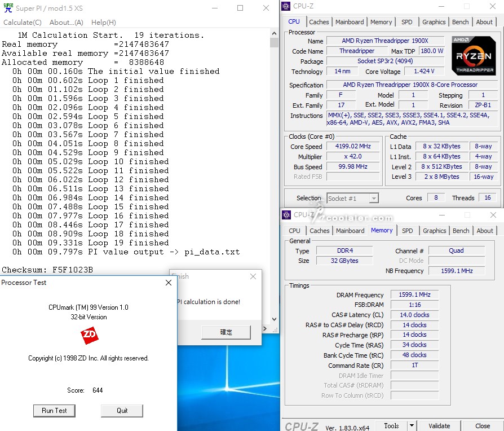
Task: Select CPU tab in bottom CPU-Z window
Action: (294, 231)
